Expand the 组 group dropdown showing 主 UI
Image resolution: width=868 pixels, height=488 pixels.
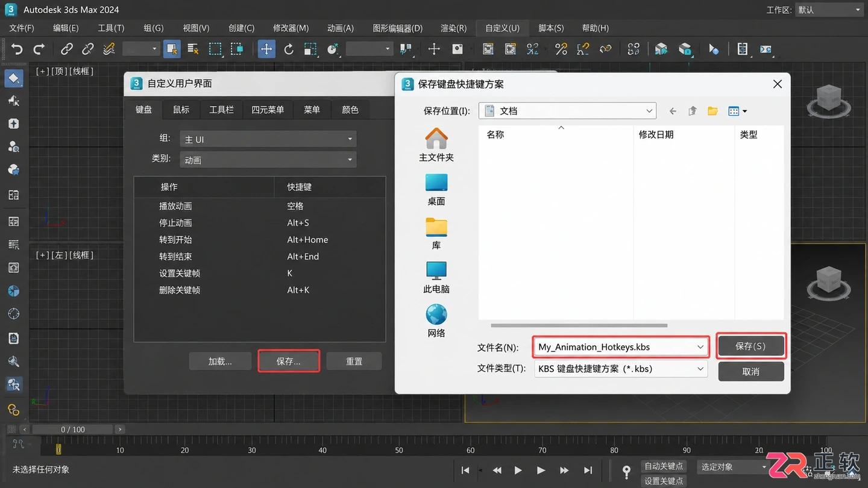tap(268, 139)
